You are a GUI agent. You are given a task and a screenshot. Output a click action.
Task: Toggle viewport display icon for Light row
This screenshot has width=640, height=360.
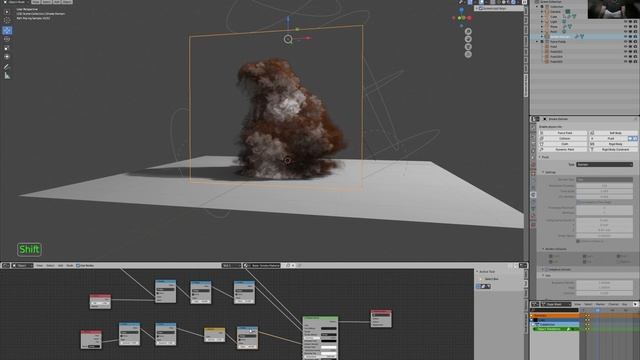pyautogui.click(x=630, y=22)
